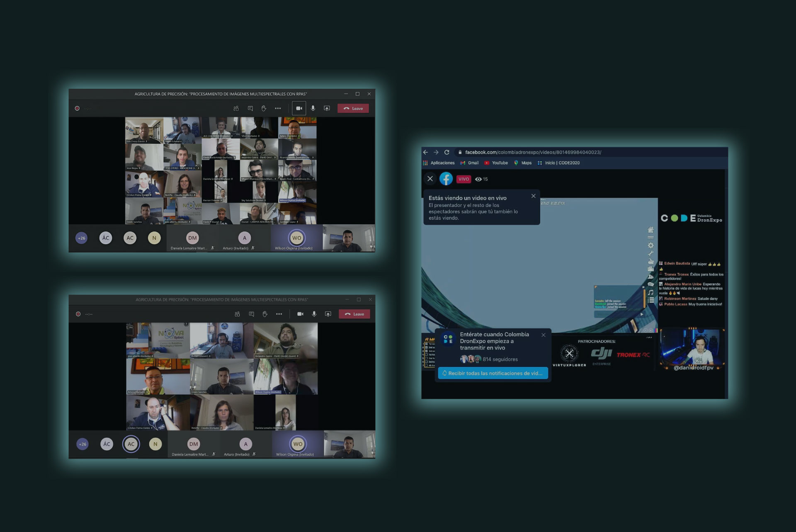Viewport: 796px width, 532px height.
Task: Select DM Daniela Lemaitre tile in bottom Teams window
Action: (194, 445)
